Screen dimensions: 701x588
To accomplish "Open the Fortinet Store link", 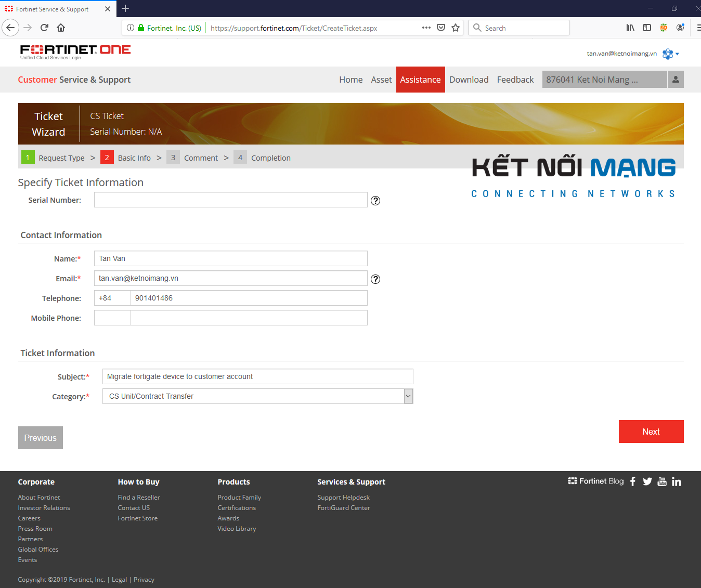I will click(138, 518).
